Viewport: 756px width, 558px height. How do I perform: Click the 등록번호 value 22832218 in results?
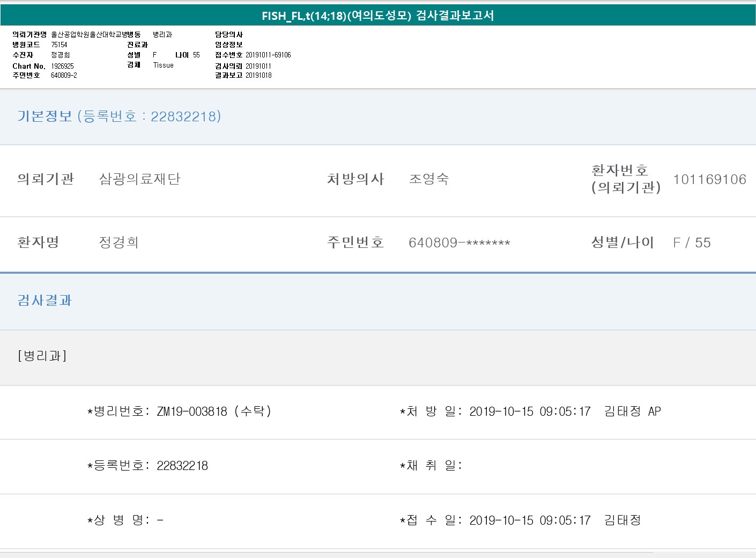coord(182,466)
